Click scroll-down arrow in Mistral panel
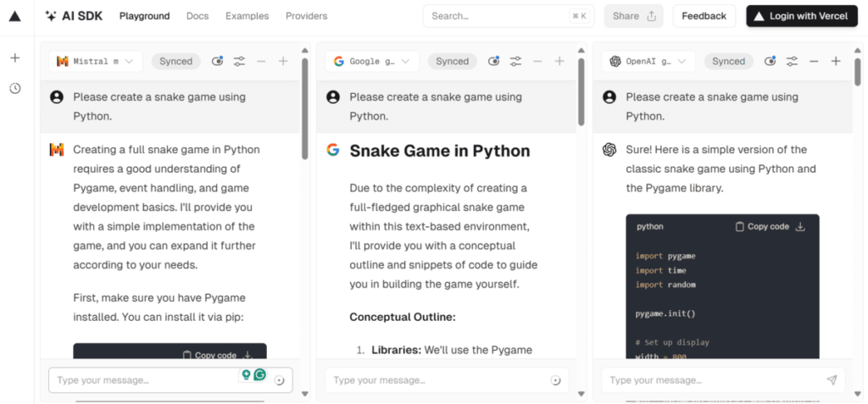The width and height of the screenshot is (868, 404). pos(304,394)
